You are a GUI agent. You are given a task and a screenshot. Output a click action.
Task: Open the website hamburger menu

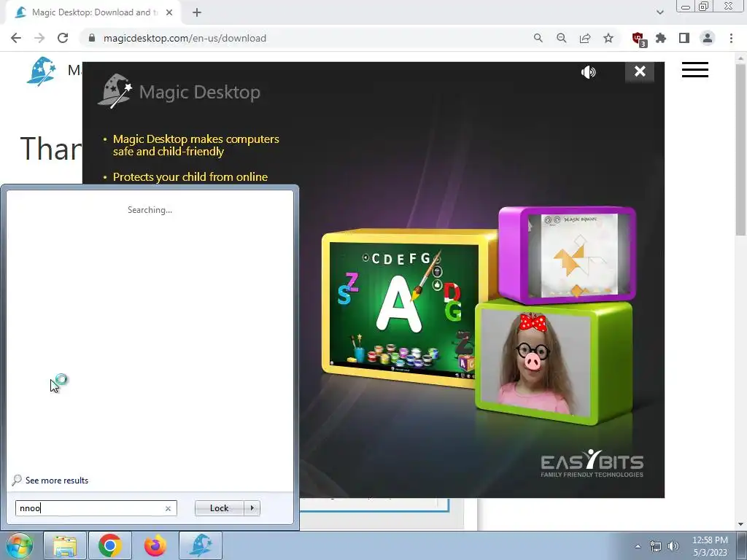pos(695,70)
